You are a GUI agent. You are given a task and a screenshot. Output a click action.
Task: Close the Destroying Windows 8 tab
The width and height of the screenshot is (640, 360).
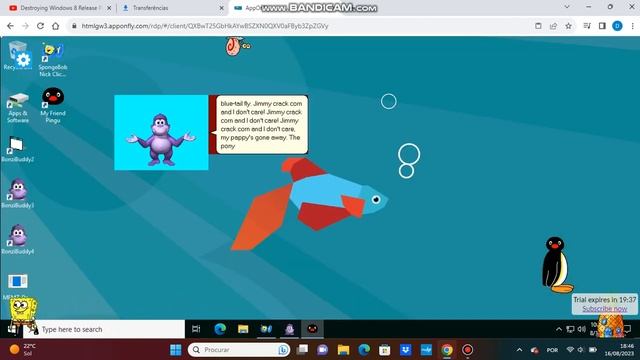coord(109,8)
